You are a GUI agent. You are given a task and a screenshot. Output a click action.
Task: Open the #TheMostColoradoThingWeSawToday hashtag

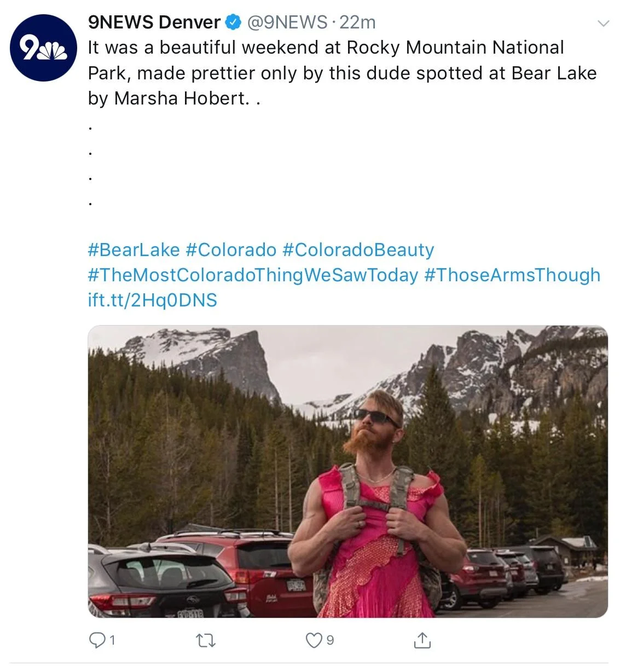point(253,275)
